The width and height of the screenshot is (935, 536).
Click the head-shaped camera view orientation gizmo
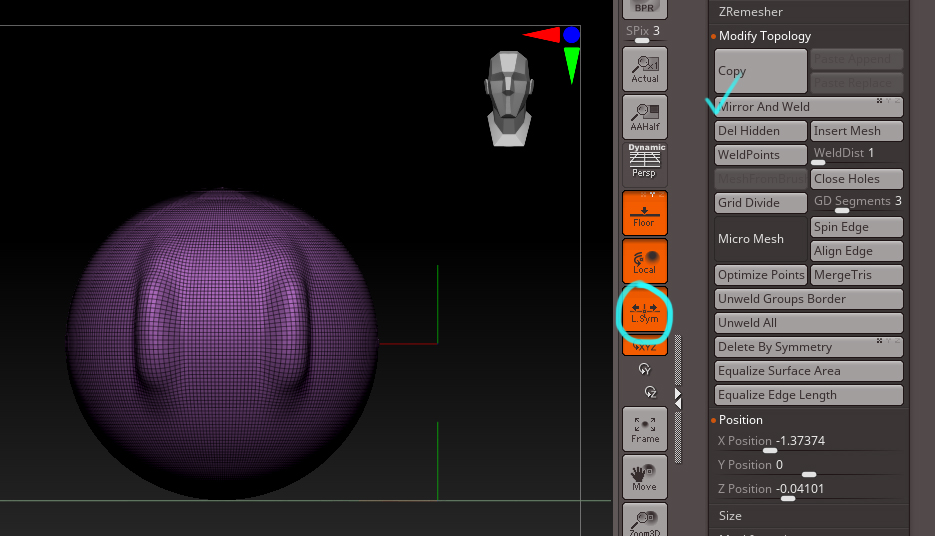tap(509, 98)
